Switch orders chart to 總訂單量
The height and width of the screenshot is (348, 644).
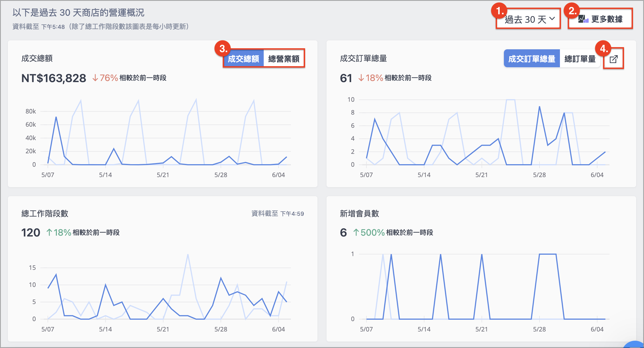(580, 59)
